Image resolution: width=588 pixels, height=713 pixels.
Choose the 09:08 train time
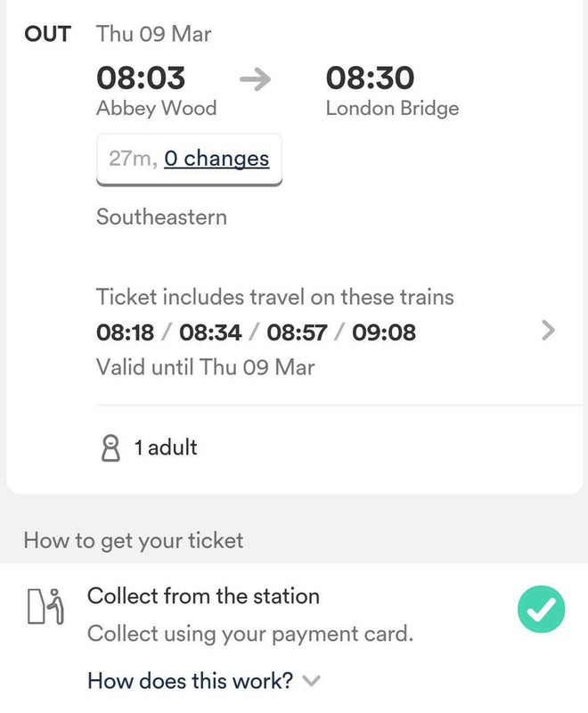tap(384, 332)
